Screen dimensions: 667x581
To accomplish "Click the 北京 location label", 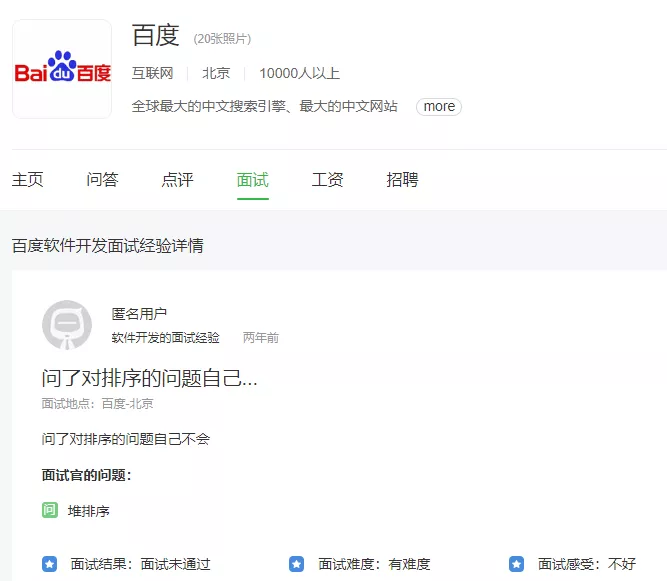I will tap(216, 73).
